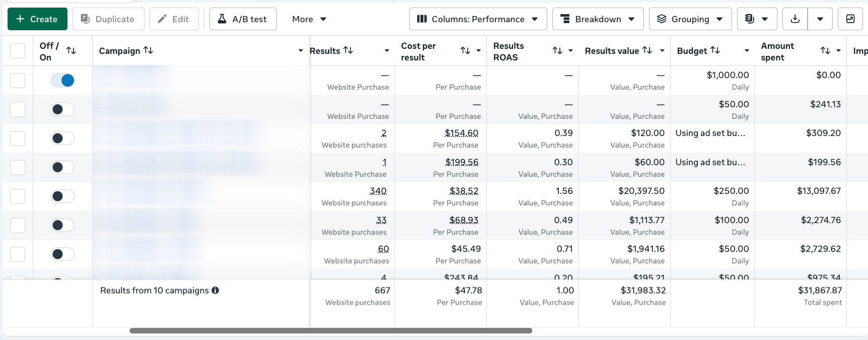This screenshot has width=868, height=340.
Task: Check the box for $1,000.00 budget campaign
Action: pyautogui.click(x=18, y=81)
